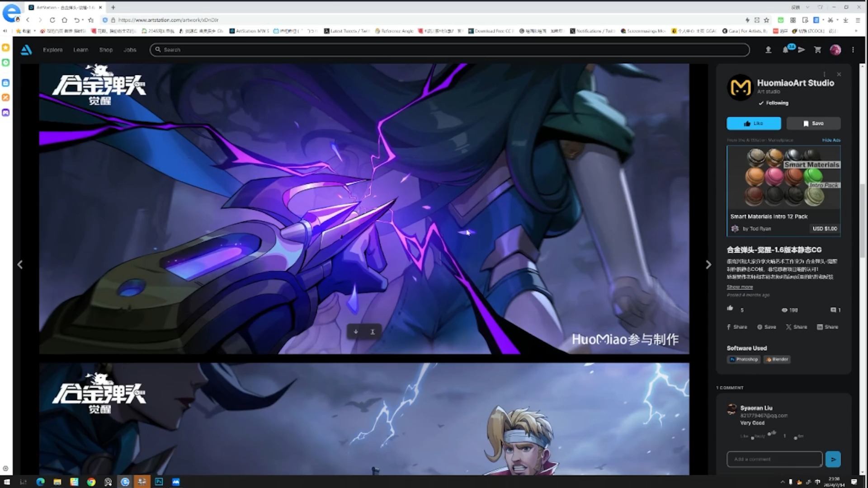This screenshot has width=868, height=488.
Task: Open the Explore menu
Action: pos(53,50)
